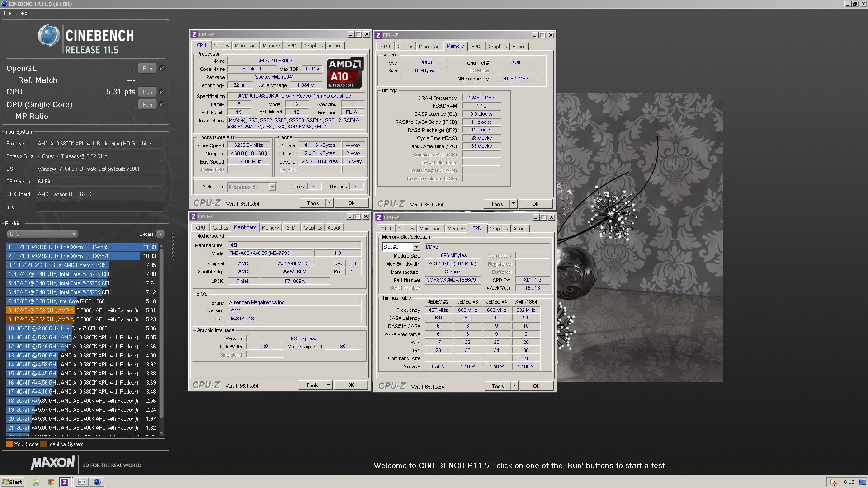This screenshot has height=488, width=868.
Task: Click the scroll down arrow of the Ranking list
Action: (x=161, y=434)
